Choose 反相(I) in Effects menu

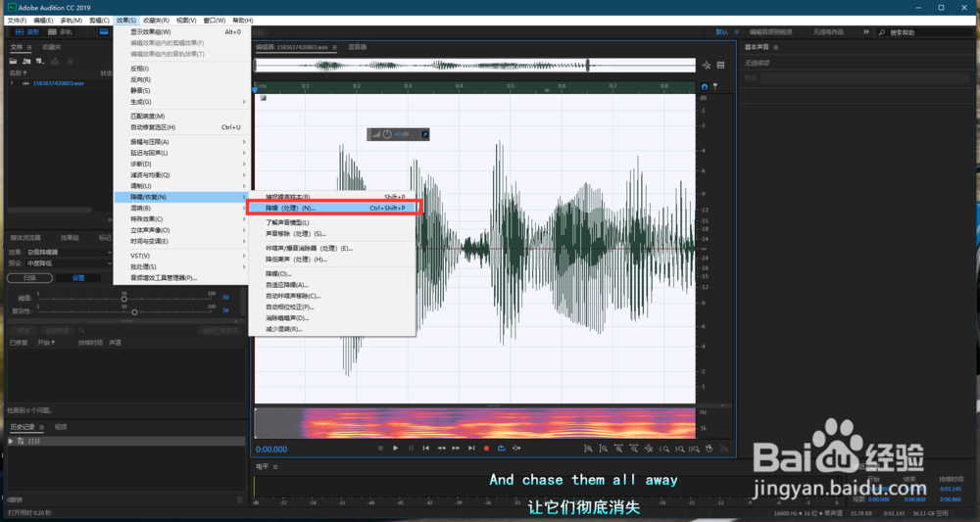click(182, 69)
